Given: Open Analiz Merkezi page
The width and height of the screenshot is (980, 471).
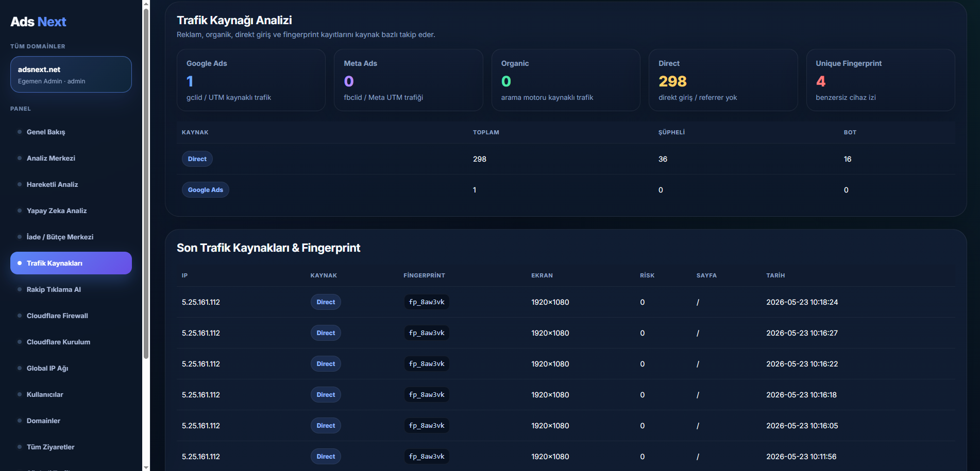Looking at the screenshot, I should [71, 158].
